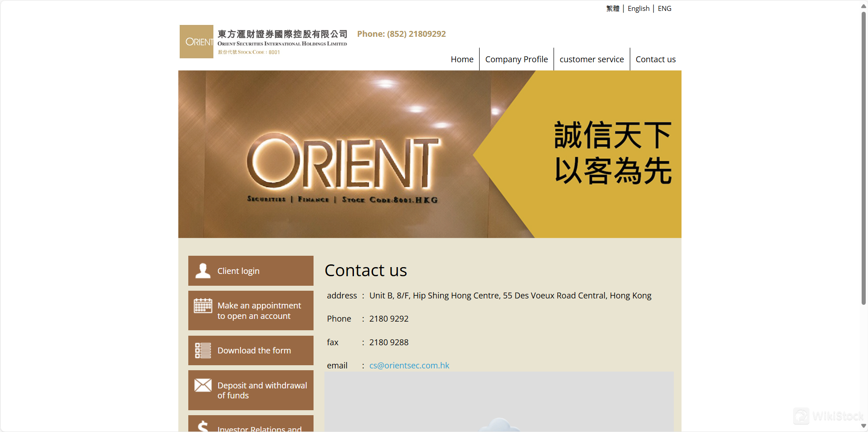Open the customer service menu
The width and height of the screenshot is (868, 432).
point(592,60)
